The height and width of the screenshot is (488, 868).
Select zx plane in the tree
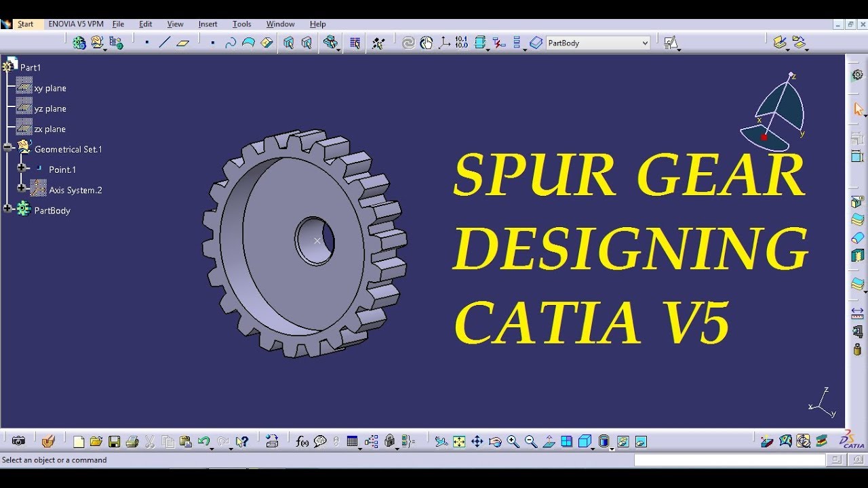pos(50,129)
